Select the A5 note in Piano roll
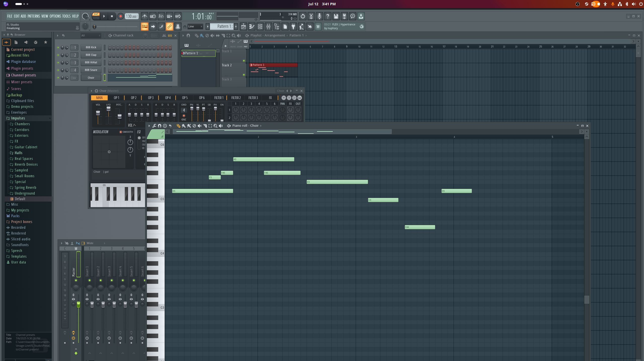 click(263, 159)
